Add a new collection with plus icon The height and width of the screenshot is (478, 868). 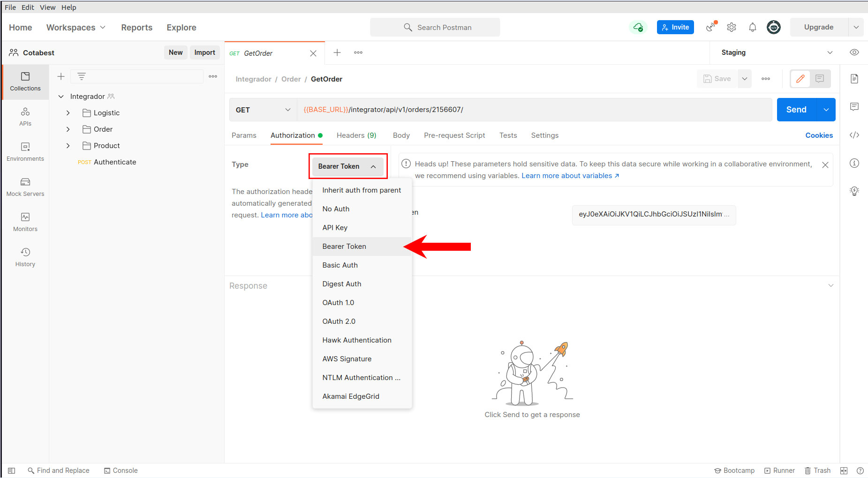point(61,76)
